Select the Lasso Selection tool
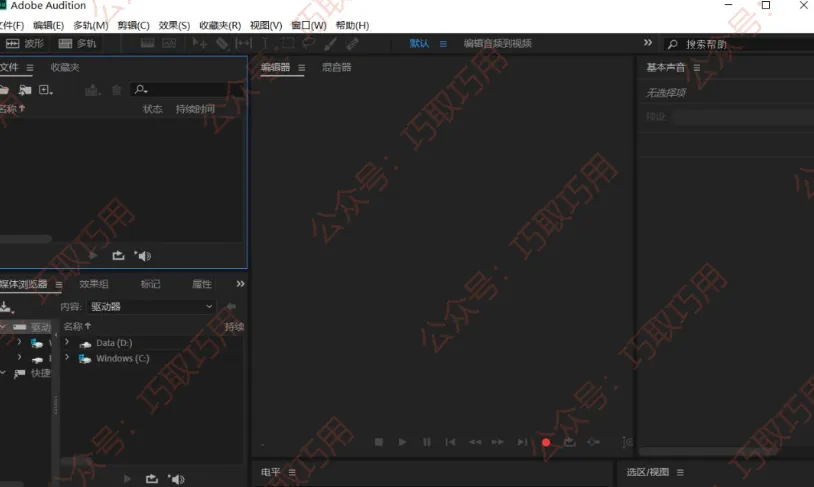Screen dimensions: 814x487 coord(309,43)
